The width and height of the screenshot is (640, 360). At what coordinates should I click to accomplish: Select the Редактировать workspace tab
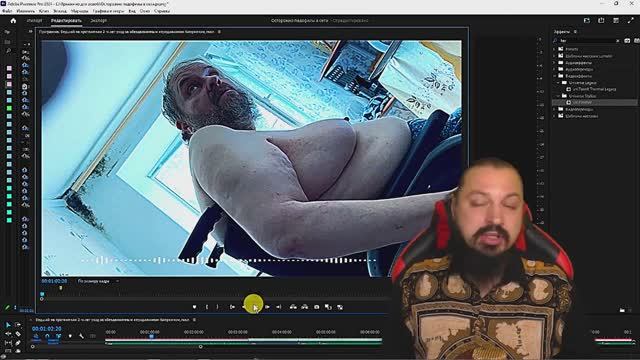(66, 20)
